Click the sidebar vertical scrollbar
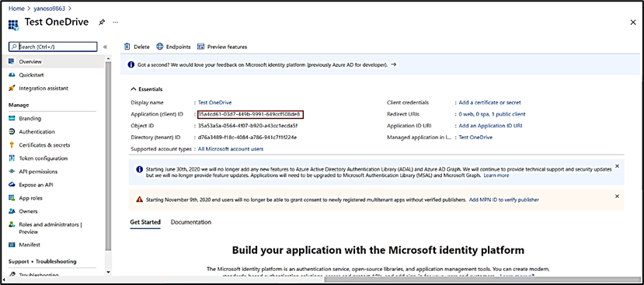Viewport: 644px width, 285px height. (x=108, y=156)
